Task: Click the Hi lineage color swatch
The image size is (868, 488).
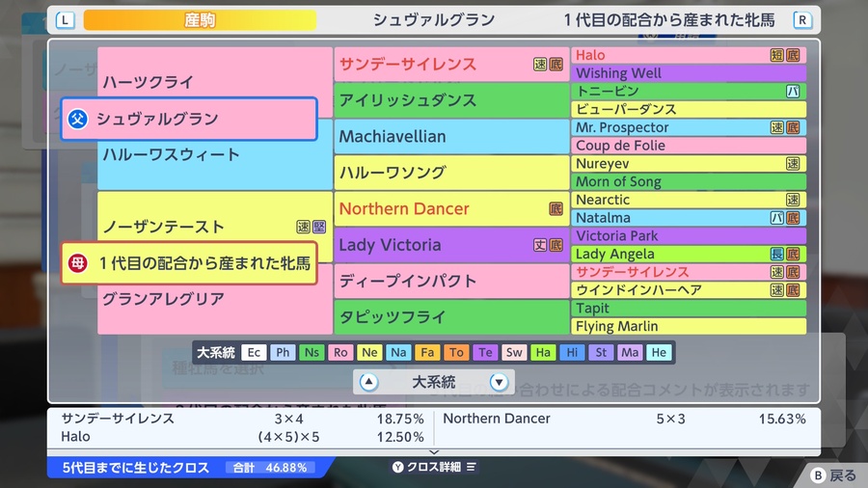Action: coord(572,352)
